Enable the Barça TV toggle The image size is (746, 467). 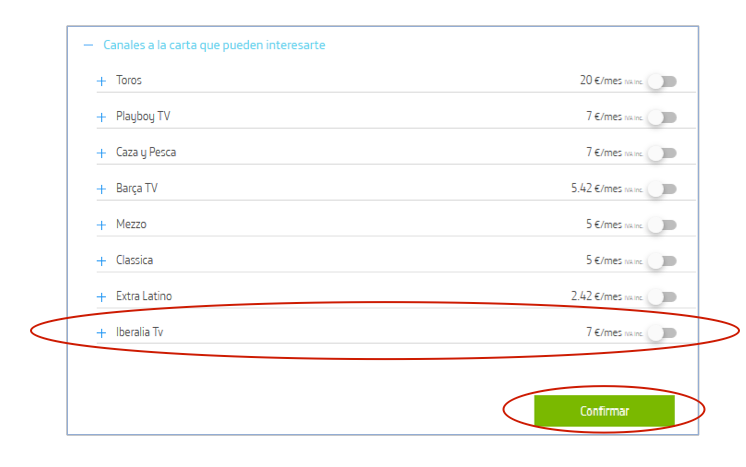[661, 189]
